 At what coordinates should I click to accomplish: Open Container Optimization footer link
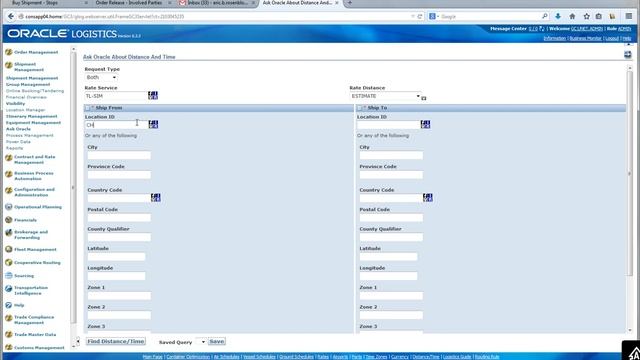(188, 357)
